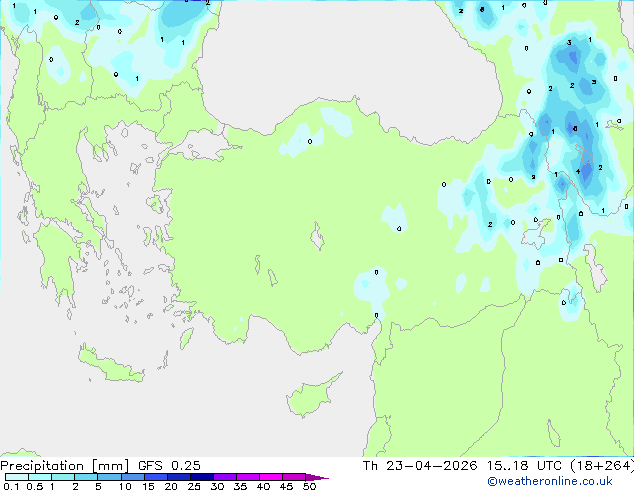
Task: Click the 0.5–1 mm legend color swatch
Action: tap(40, 477)
